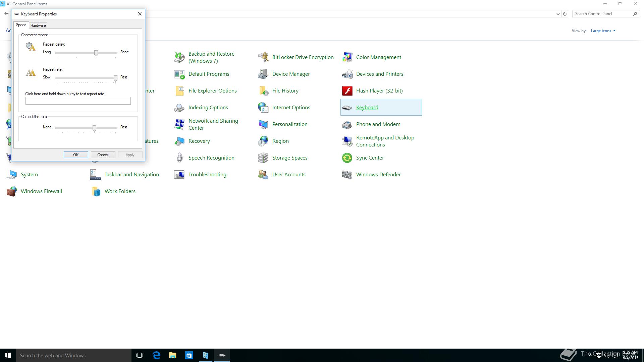The width and height of the screenshot is (644, 362).
Task: Open the Troubleshooting link text
Action: pos(207,175)
